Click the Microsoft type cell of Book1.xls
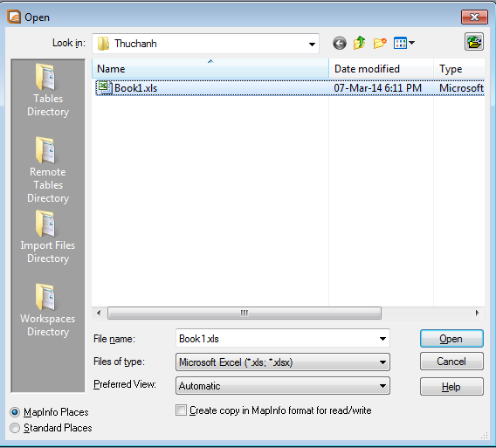496x448 pixels. click(461, 88)
